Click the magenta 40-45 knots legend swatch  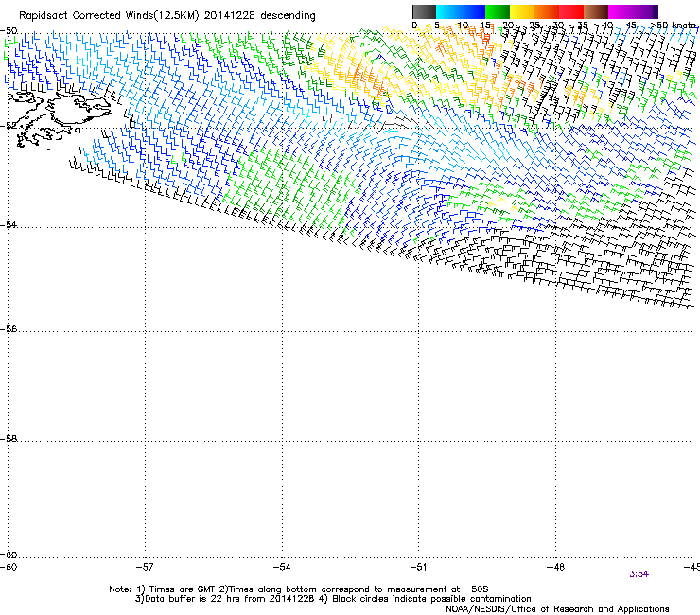click(x=621, y=11)
